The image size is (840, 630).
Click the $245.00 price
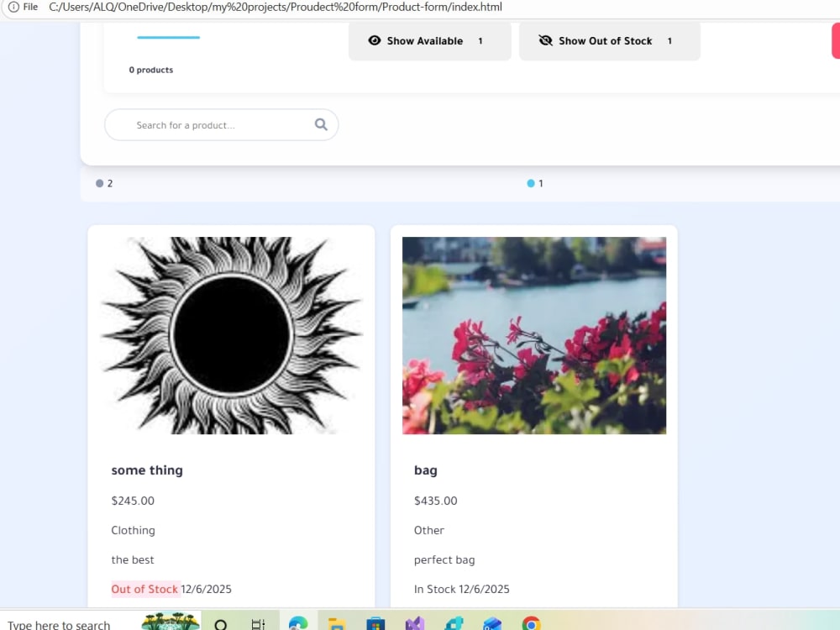coord(133,501)
